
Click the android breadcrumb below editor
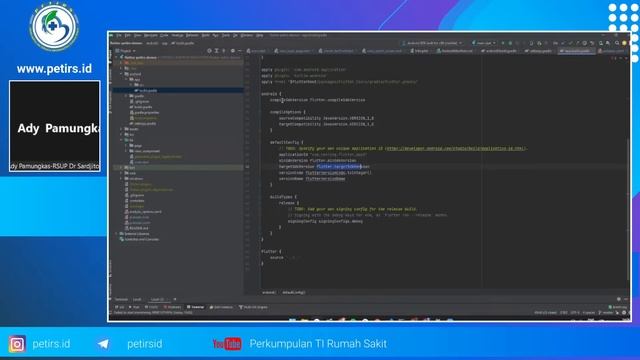tap(269, 292)
